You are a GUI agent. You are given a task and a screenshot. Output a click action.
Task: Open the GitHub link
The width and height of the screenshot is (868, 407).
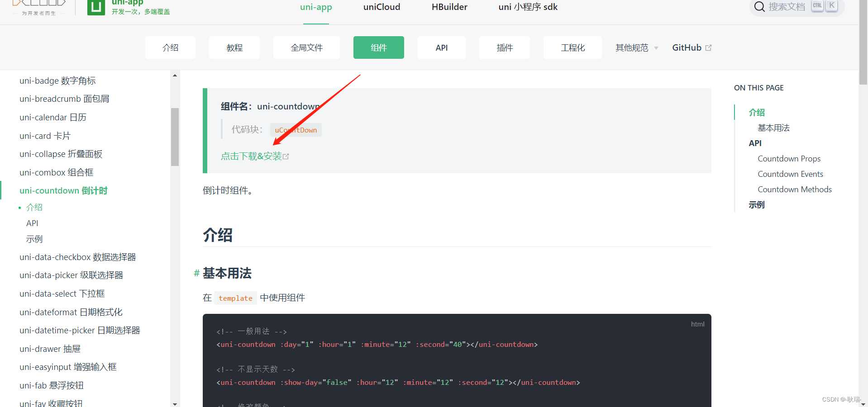pos(692,47)
